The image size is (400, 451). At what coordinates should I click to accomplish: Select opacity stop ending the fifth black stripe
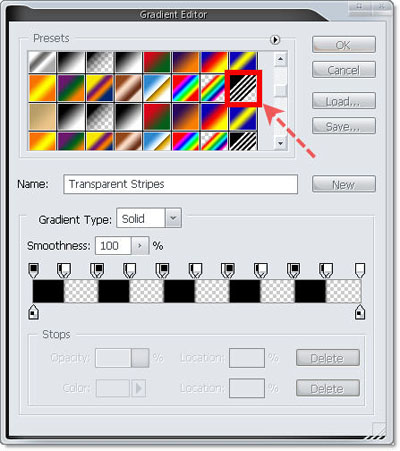pyautogui.click(x=326, y=270)
